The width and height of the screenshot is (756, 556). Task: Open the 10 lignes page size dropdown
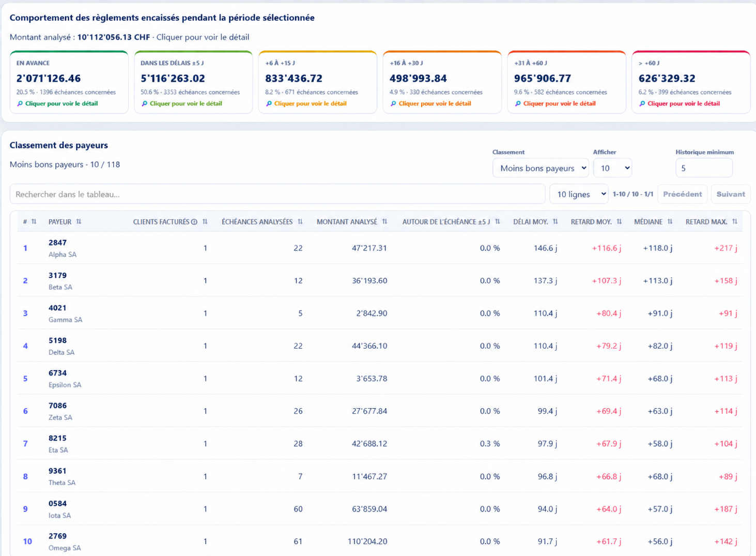pos(579,194)
